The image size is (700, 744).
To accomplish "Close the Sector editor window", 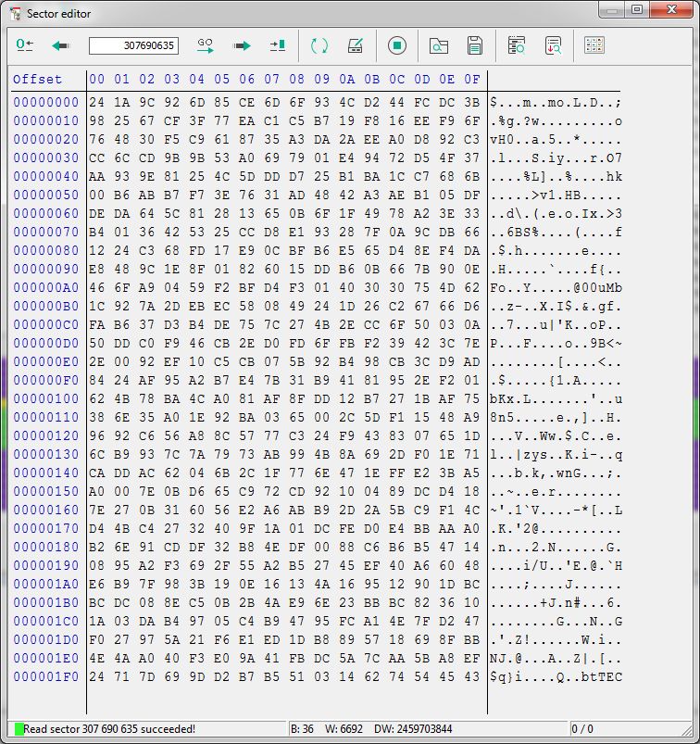I will click(x=671, y=9).
